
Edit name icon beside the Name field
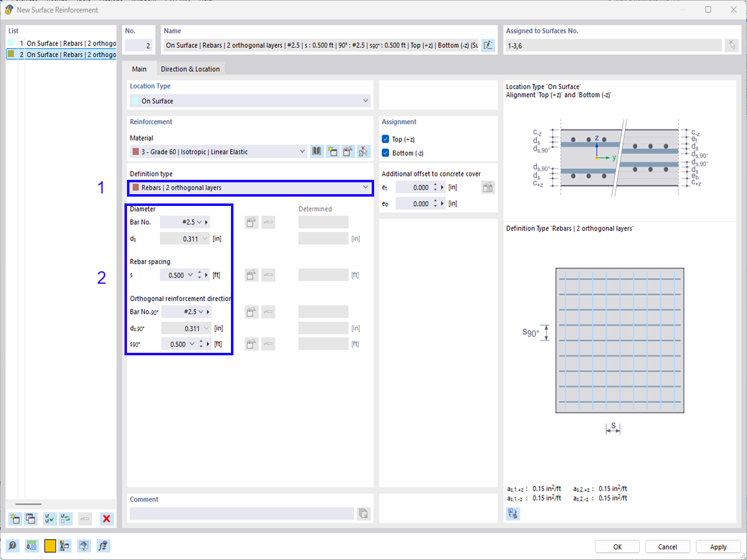(488, 45)
